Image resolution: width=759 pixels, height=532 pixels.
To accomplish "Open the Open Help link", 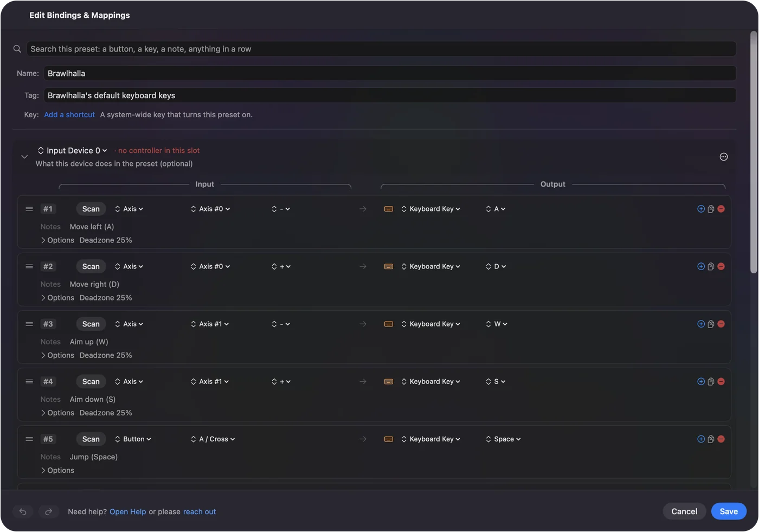I will [128, 511].
